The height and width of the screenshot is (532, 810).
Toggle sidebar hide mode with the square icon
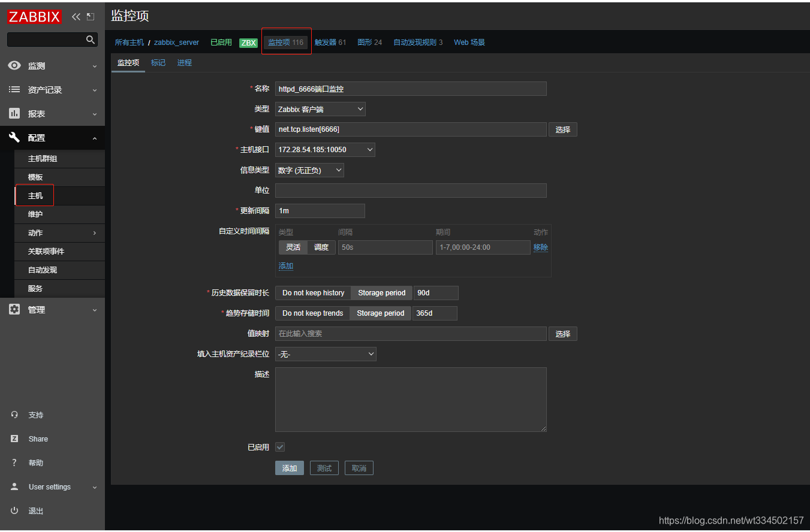(91, 17)
